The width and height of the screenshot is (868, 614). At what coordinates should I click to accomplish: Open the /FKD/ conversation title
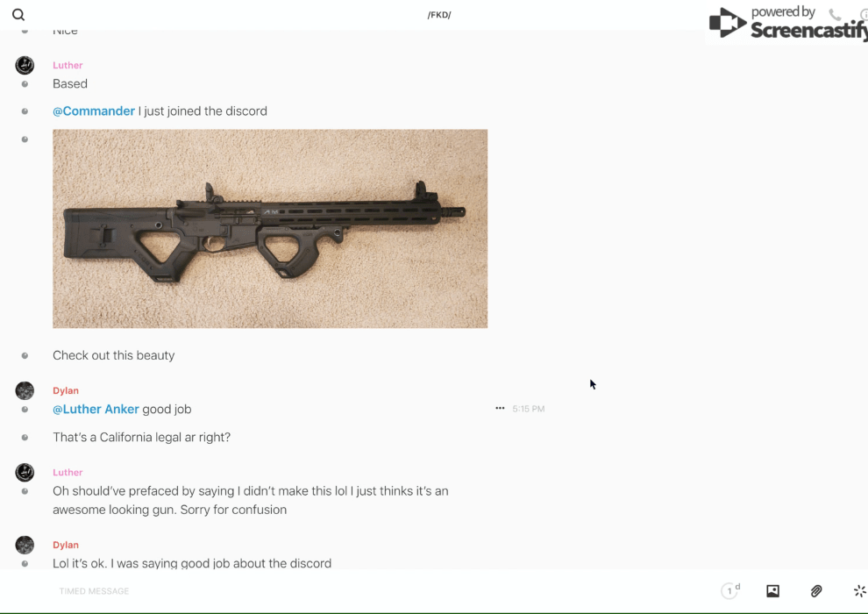click(x=439, y=15)
